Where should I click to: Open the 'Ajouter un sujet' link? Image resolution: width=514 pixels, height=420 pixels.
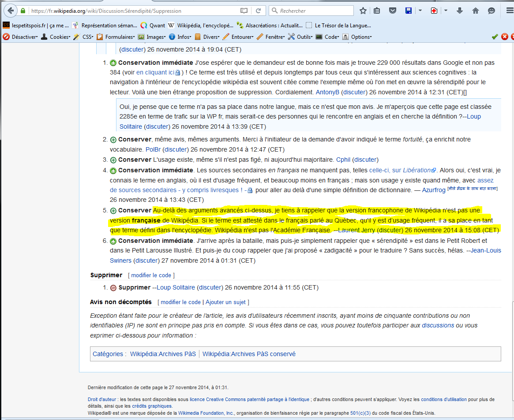(226, 302)
